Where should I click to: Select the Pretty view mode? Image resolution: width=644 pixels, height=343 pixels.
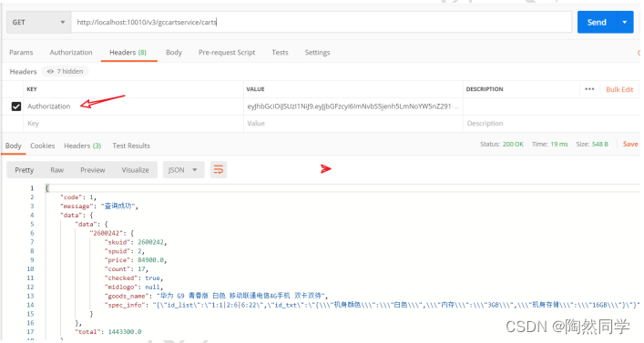click(x=25, y=170)
